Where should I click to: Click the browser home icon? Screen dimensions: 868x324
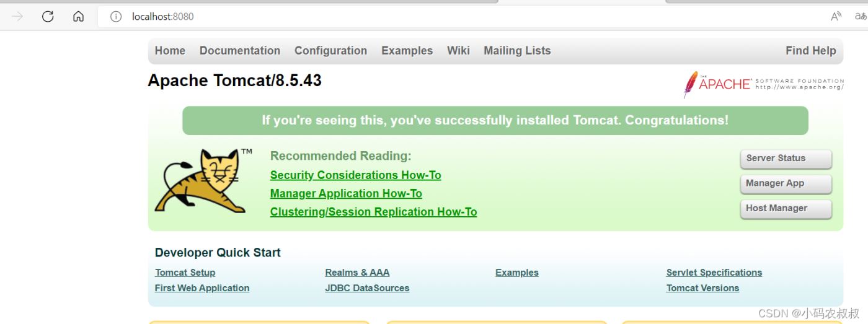pyautogui.click(x=78, y=17)
